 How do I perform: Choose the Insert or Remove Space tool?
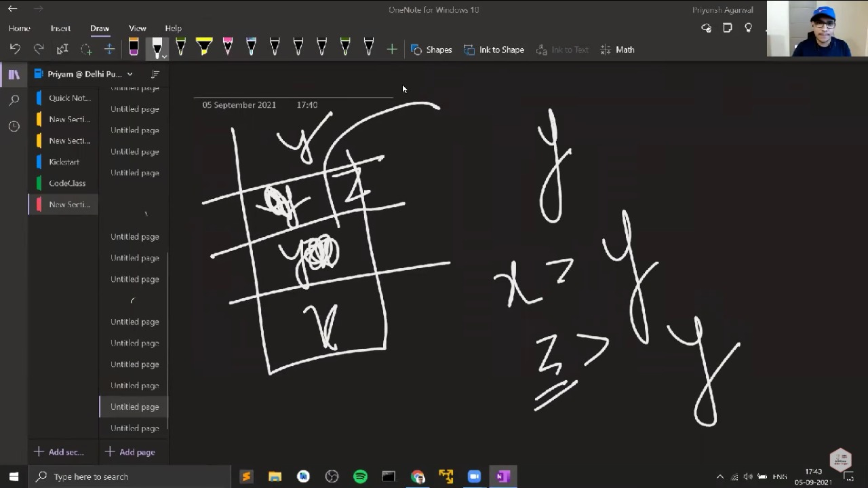click(x=109, y=49)
